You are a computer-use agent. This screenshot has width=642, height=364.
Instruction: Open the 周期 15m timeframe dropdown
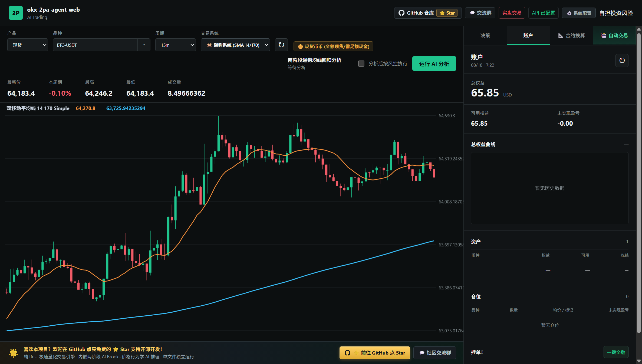(176, 45)
